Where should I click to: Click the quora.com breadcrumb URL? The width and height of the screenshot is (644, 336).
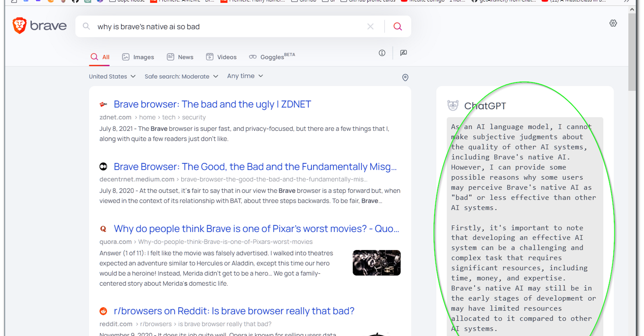(x=206, y=242)
